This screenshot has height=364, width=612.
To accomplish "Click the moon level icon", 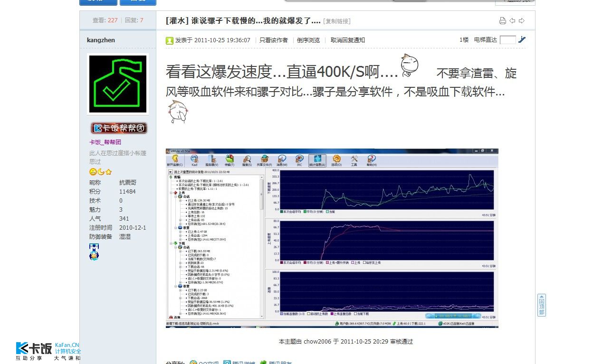I will 101,172.
